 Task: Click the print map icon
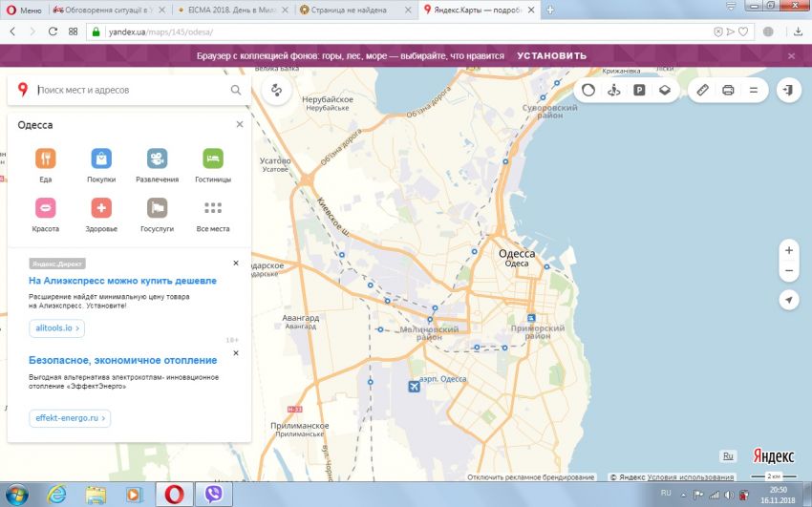pyautogui.click(x=728, y=90)
